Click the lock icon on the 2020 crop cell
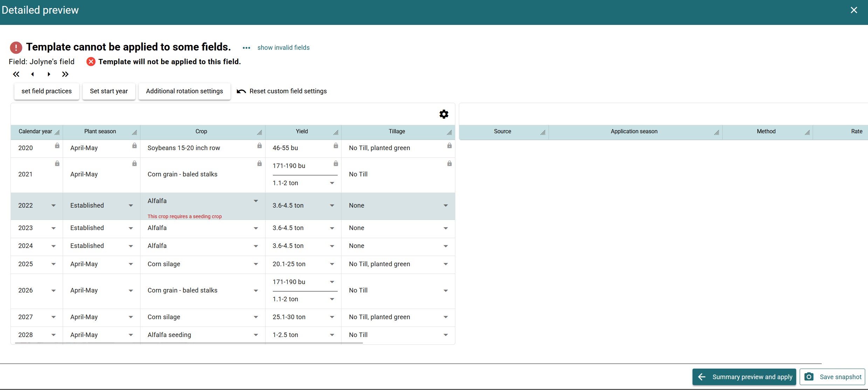 259,146
